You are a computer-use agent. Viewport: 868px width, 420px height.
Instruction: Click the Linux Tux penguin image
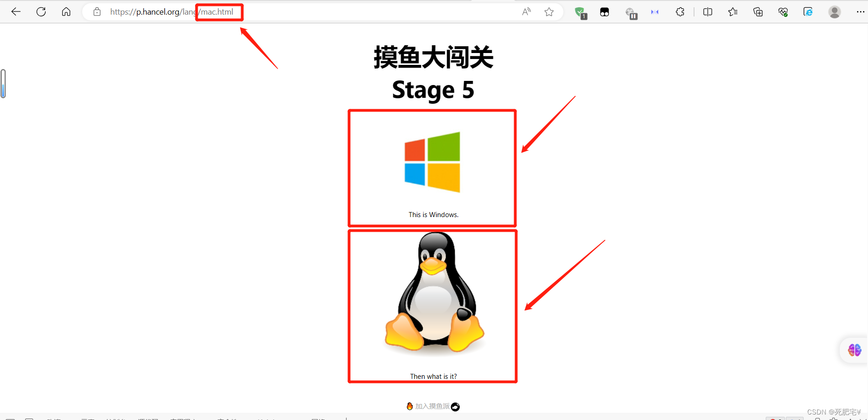pos(434,293)
